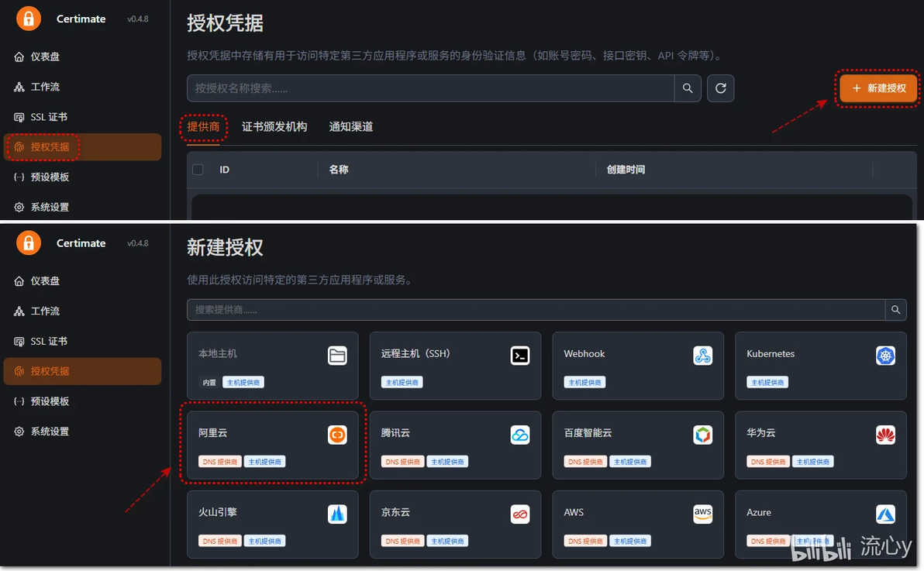
Task: Click the Kubernetes card title
Action: pos(771,353)
